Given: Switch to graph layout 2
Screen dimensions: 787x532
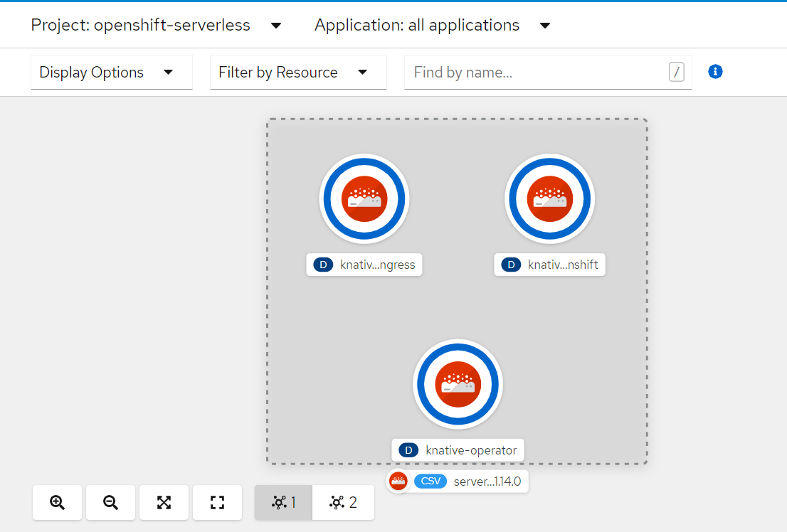Looking at the screenshot, I should (x=343, y=502).
